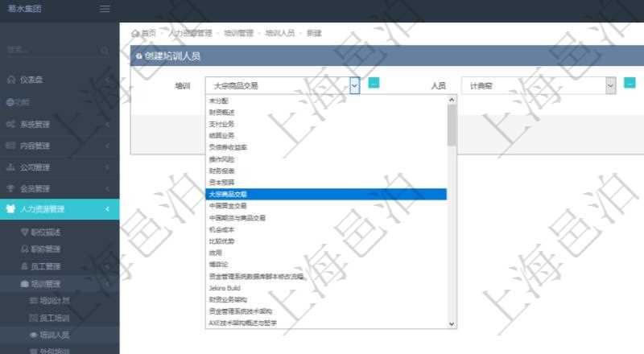Click the 系统管理 gears icon
The width and height of the screenshot is (644, 354).
click(x=10, y=124)
